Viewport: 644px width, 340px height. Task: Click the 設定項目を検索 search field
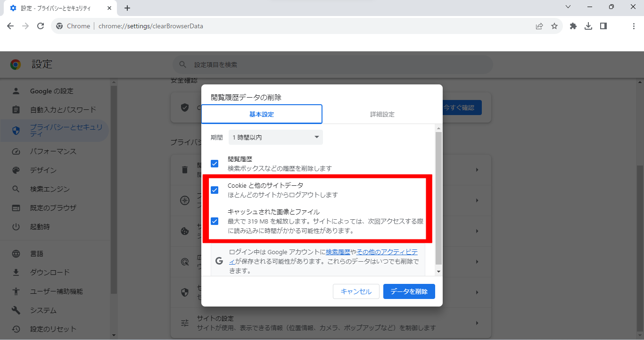pos(330,64)
